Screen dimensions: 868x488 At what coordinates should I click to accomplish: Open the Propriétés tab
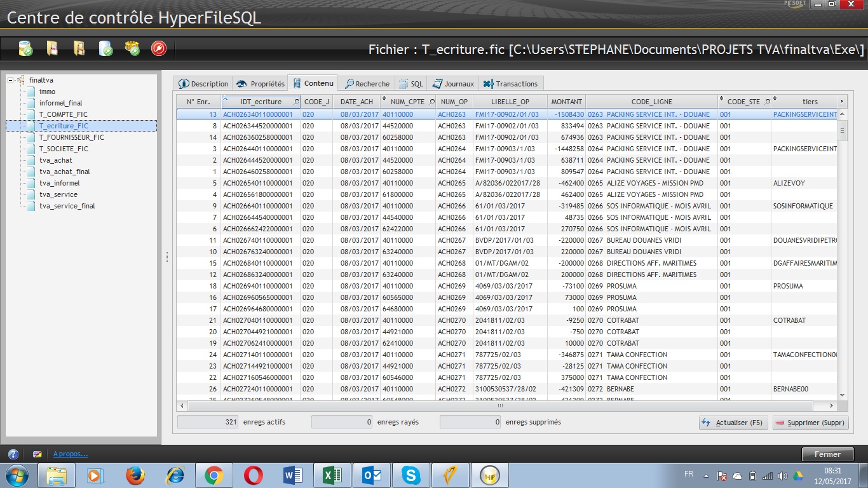point(259,84)
